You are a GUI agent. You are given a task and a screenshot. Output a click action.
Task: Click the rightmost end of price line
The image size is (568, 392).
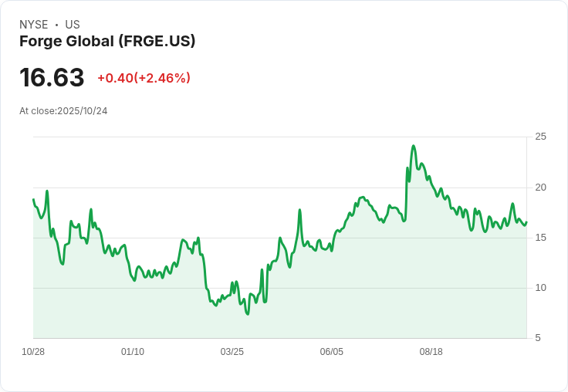[x=526, y=223]
